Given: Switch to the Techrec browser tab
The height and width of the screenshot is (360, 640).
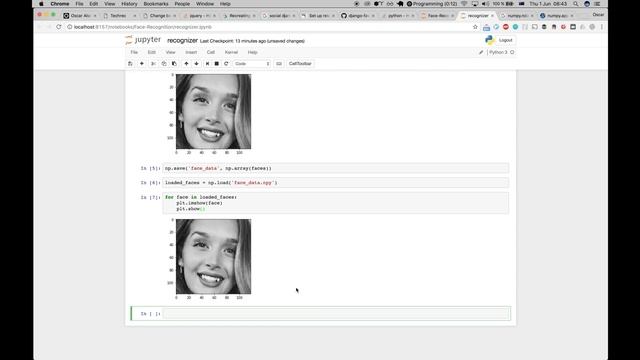Looking at the screenshot, I should click(119, 16).
